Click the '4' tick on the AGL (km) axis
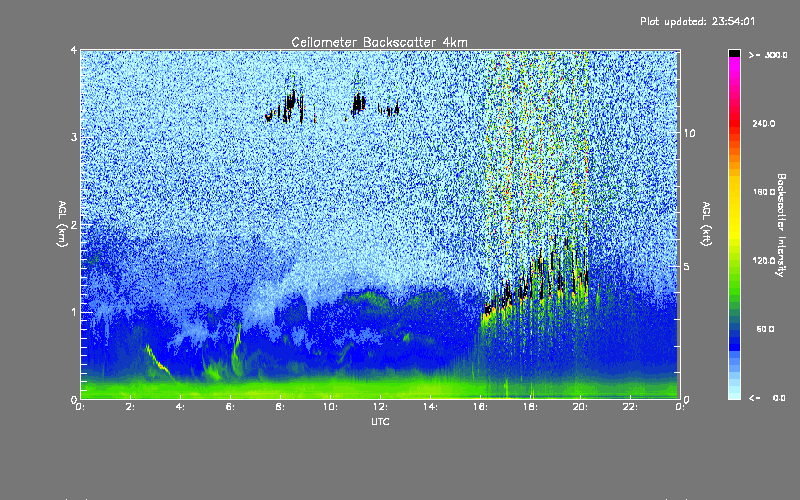The image size is (800, 500). pyautogui.click(x=74, y=51)
